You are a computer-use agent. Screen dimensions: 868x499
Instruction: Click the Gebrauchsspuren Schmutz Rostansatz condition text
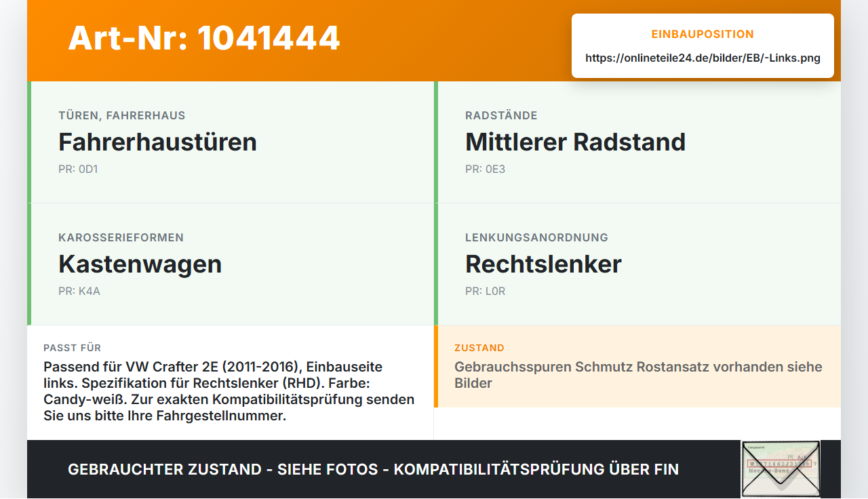pos(638,375)
